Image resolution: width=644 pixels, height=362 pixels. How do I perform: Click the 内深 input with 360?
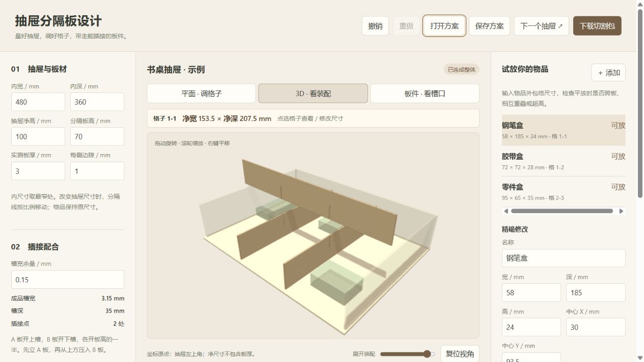pos(97,102)
